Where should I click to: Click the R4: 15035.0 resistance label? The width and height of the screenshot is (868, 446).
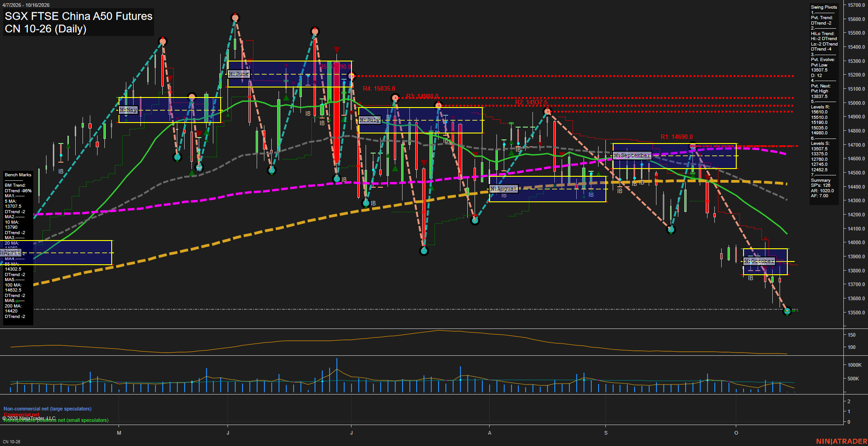(379, 89)
